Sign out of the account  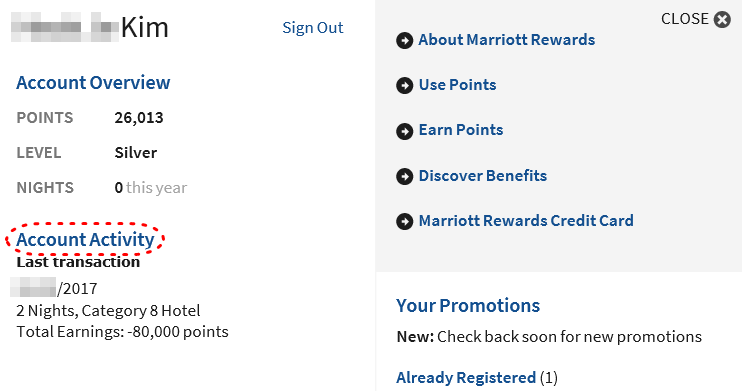(313, 28)
